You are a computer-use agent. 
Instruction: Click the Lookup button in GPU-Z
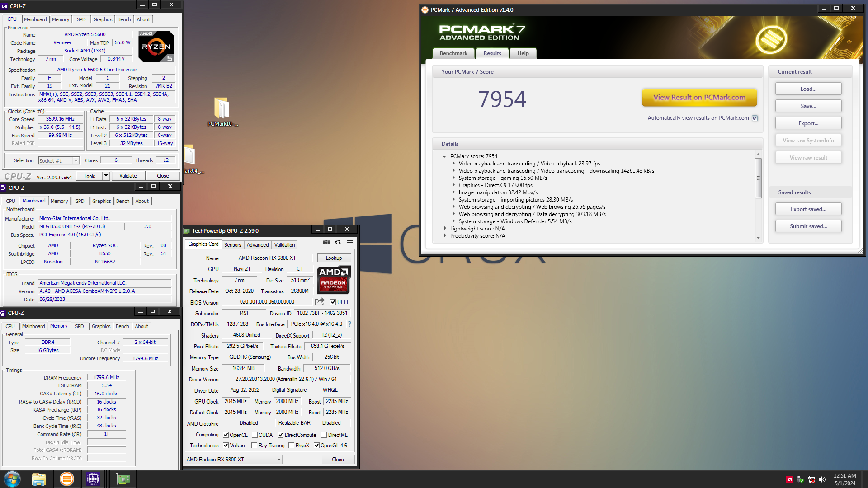click(x=334, y=258)
